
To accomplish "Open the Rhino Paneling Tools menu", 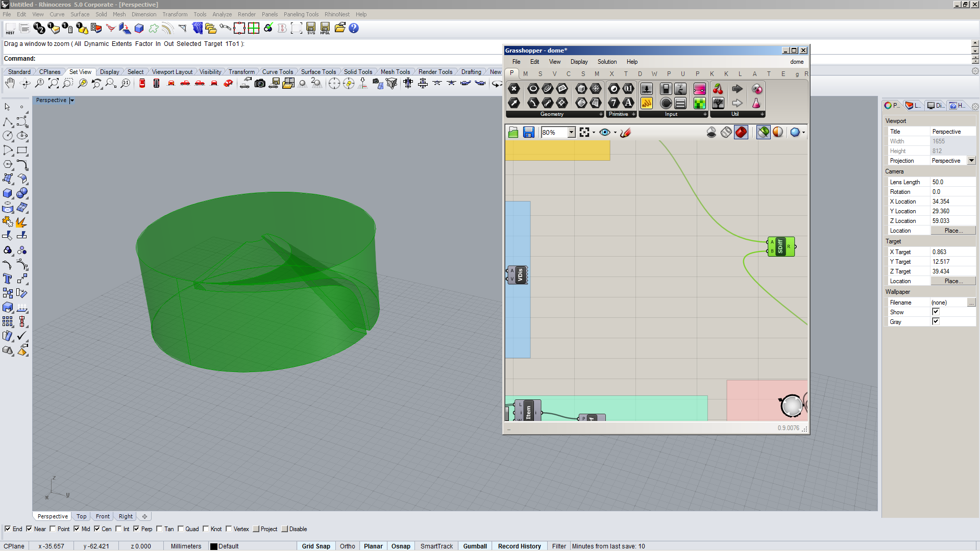I will 301,14.
